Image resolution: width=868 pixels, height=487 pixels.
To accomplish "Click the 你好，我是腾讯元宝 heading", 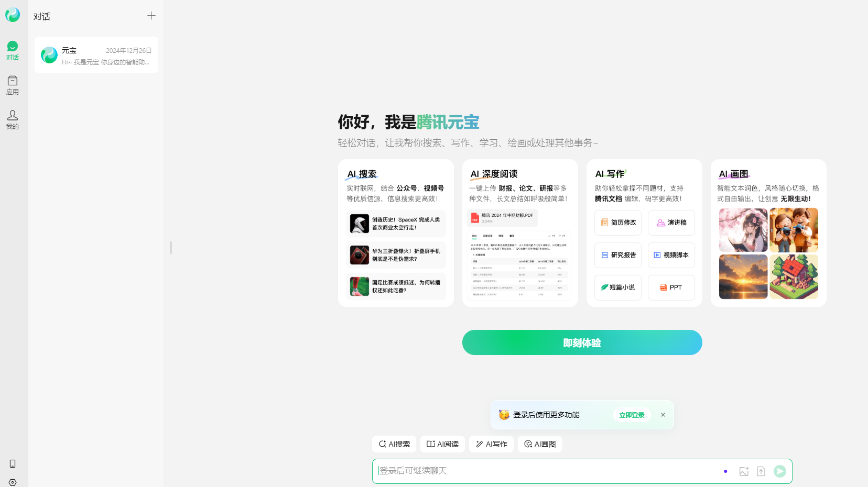I will pos(409,122).
